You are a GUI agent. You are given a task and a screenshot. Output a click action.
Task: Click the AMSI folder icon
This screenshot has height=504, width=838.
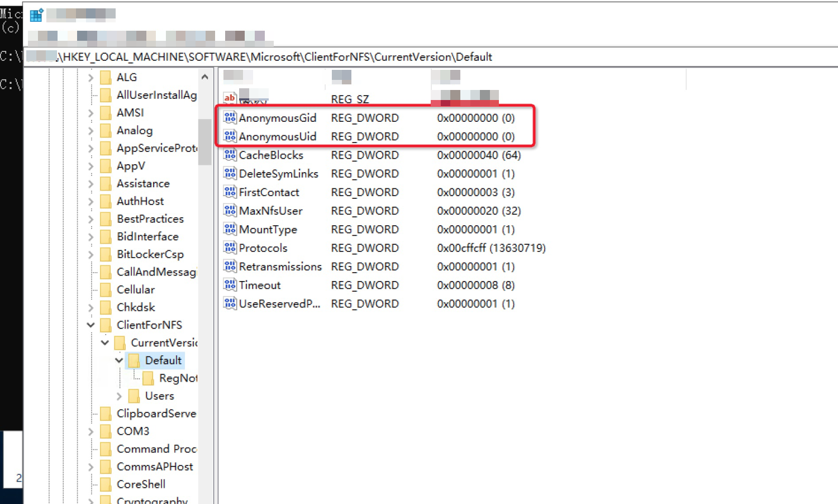pyautogui.click(x=106, y=113)
